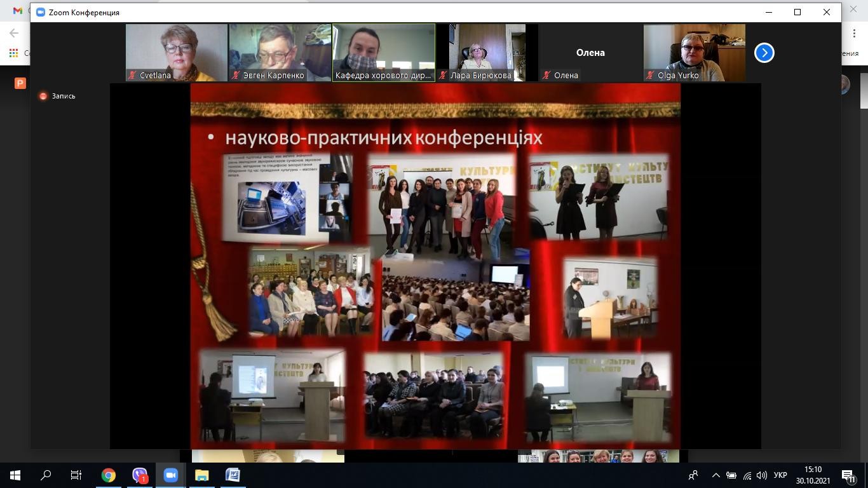Open the volume speaker icon
The width and height of the screenshot is (868, 488).
tap(762, 475)
